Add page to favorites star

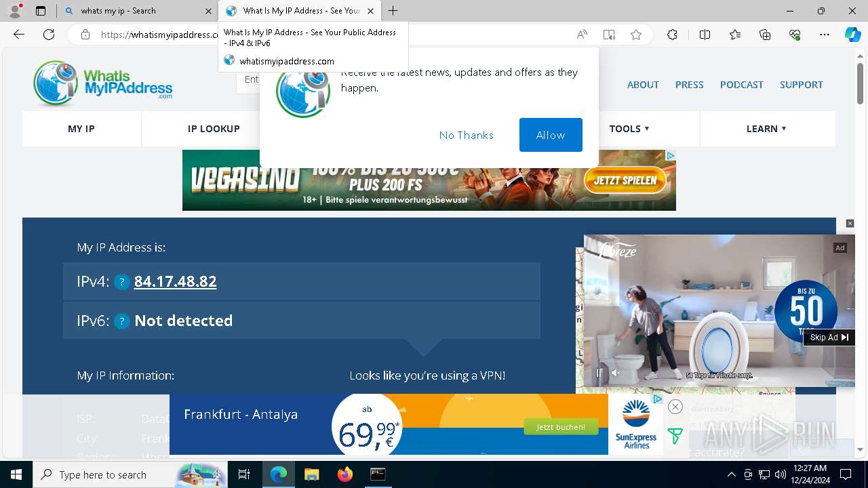point(636,35)
